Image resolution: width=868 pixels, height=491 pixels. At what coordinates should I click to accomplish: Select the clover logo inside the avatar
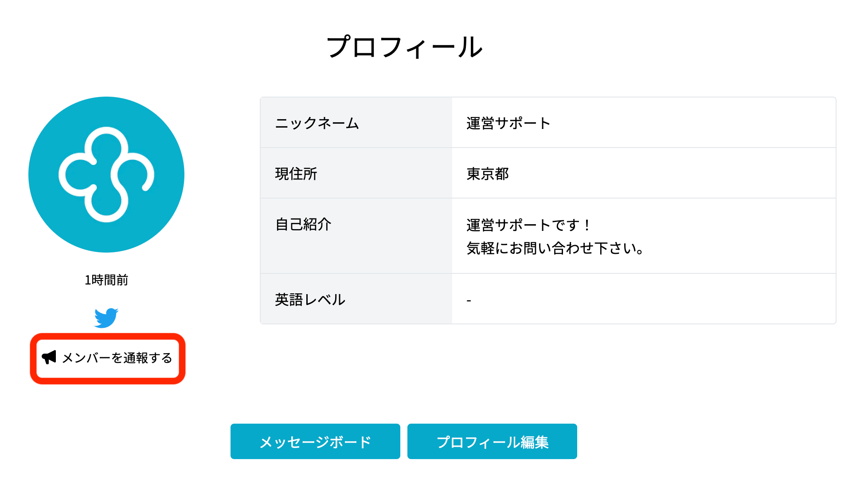point(106,174)
